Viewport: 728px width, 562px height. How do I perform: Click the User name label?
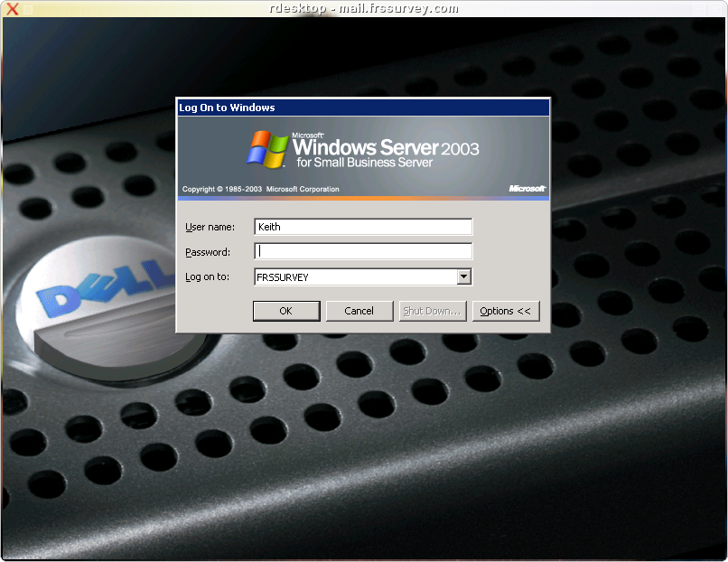pyautogui.click(x=210, y=227)
